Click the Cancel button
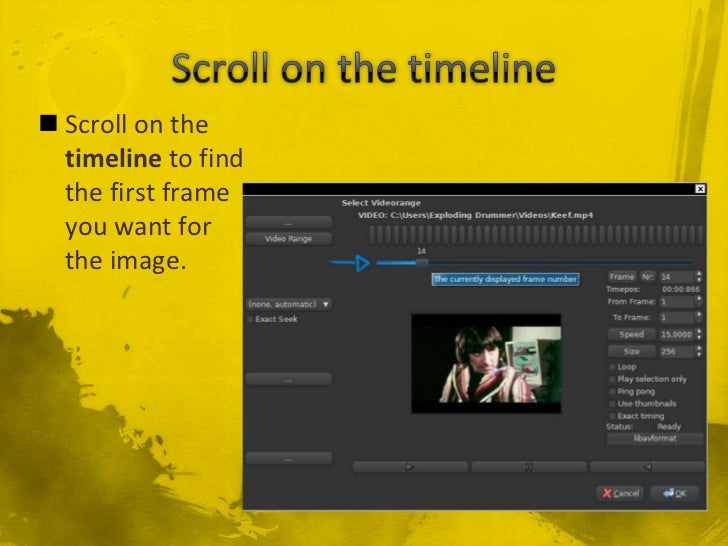 [620, 493]
